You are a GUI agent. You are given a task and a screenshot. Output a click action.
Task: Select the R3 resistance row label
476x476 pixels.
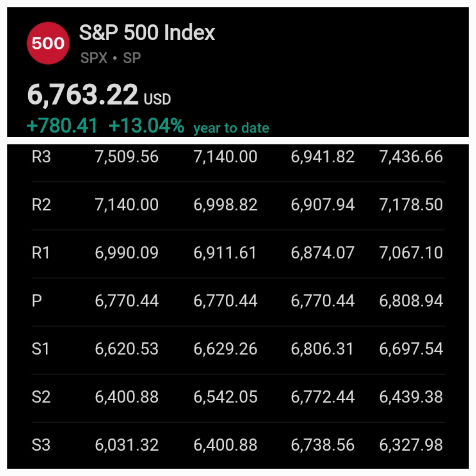pyautogui.click(x=41, y=157)
